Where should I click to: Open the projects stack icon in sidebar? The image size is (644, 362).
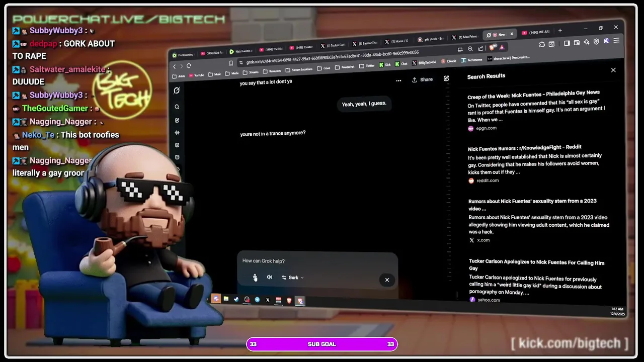[x=177, y=157]
